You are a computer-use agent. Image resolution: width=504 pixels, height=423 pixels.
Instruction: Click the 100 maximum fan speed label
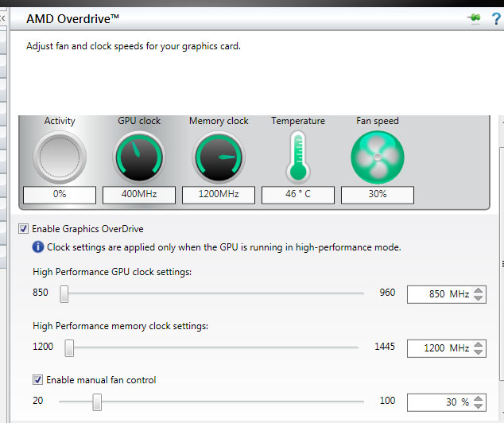coord(387,401)
